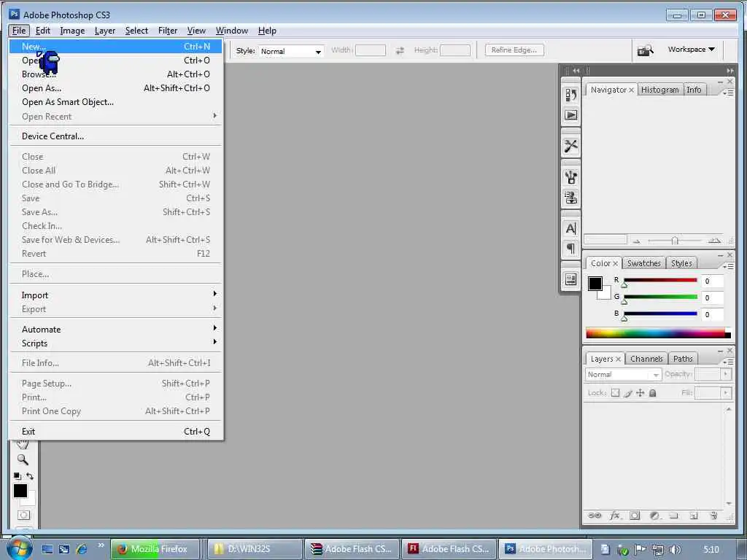This screenshot has width=747, height=560.
Task: Click the new group folder icon
Action: (x=673, y=516)
